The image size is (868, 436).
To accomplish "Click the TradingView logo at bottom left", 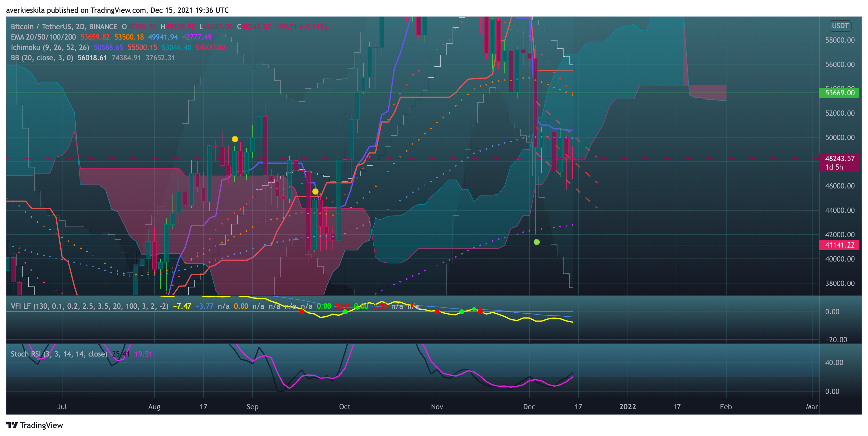I will click(34, 425).
